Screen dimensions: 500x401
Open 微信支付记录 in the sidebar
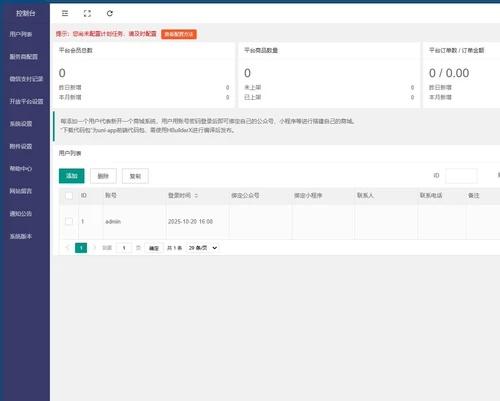(26, 79)
